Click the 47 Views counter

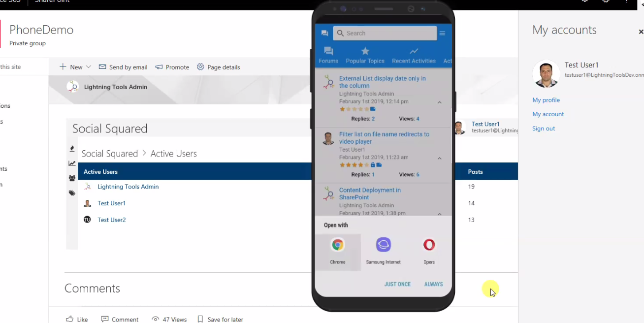click(169, 319)
